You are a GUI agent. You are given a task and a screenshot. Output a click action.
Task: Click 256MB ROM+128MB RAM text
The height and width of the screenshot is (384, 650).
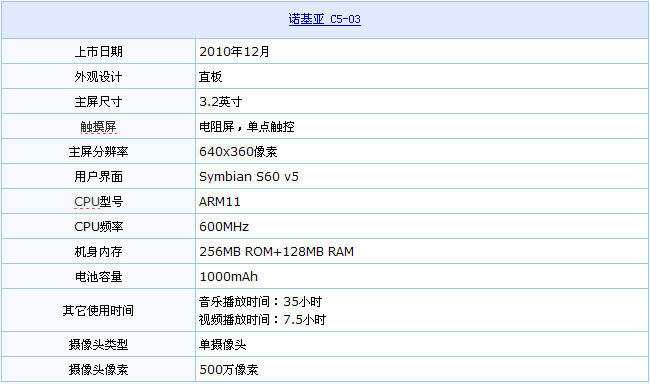tap(276, 252)
